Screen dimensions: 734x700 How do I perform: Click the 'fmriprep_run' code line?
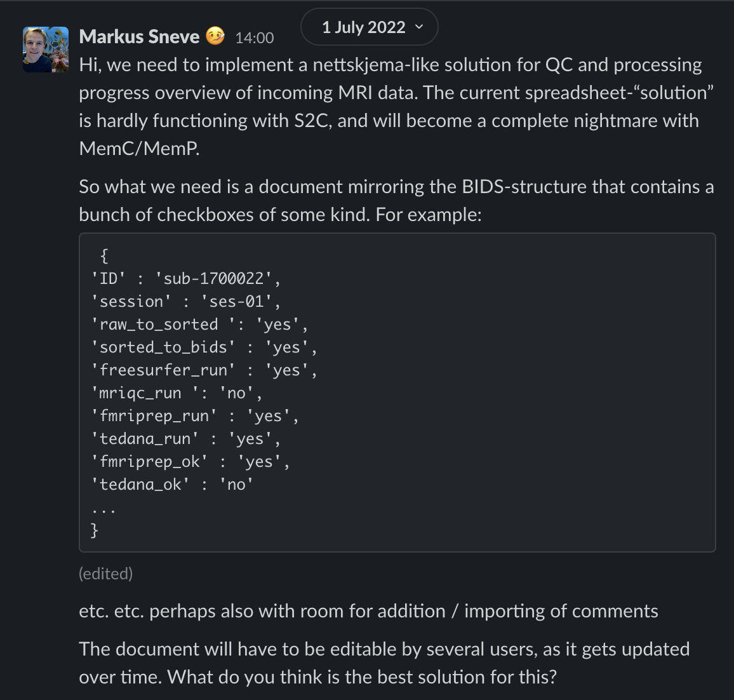click(x=195, y=415)
